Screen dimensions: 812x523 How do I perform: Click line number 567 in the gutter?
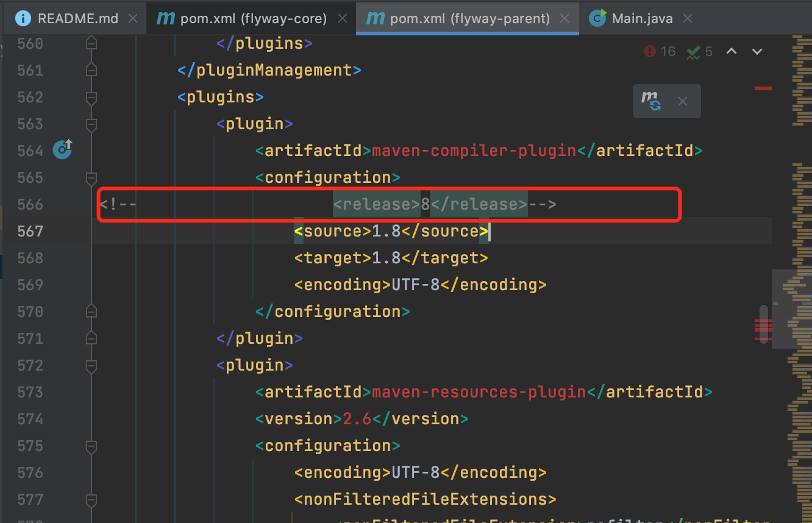(x=30, y=231)
